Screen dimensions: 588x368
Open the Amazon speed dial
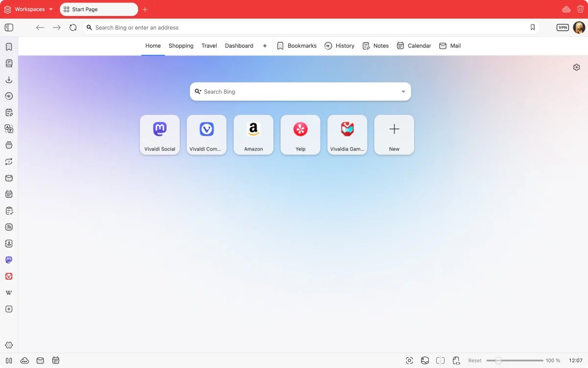pyautogui.click(x=253, y=135)
